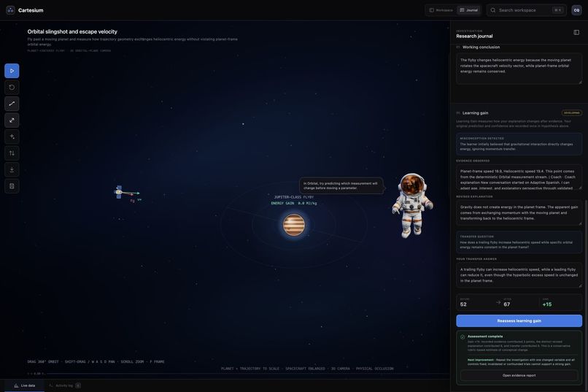Open the CG user avatar menu
Image resolution: width=588 pixels, height=392 pixels.
click(576, 10)
